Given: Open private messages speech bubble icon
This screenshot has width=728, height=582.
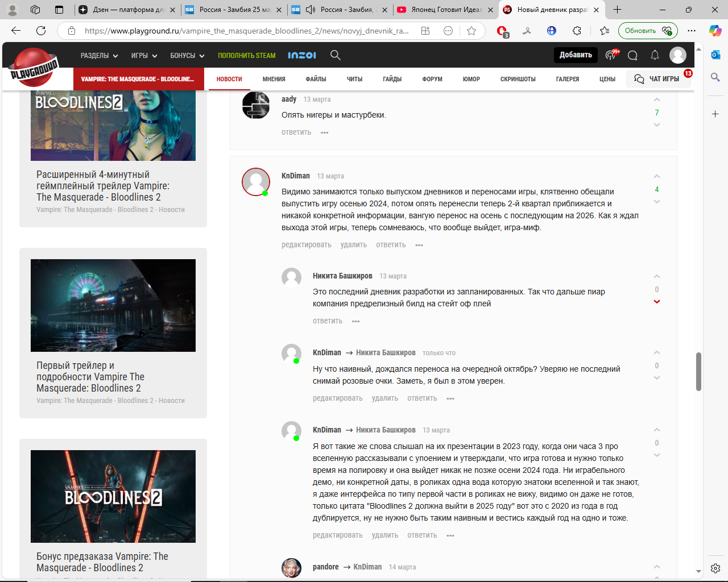Looking at the screenshot, I should (632, 55).
